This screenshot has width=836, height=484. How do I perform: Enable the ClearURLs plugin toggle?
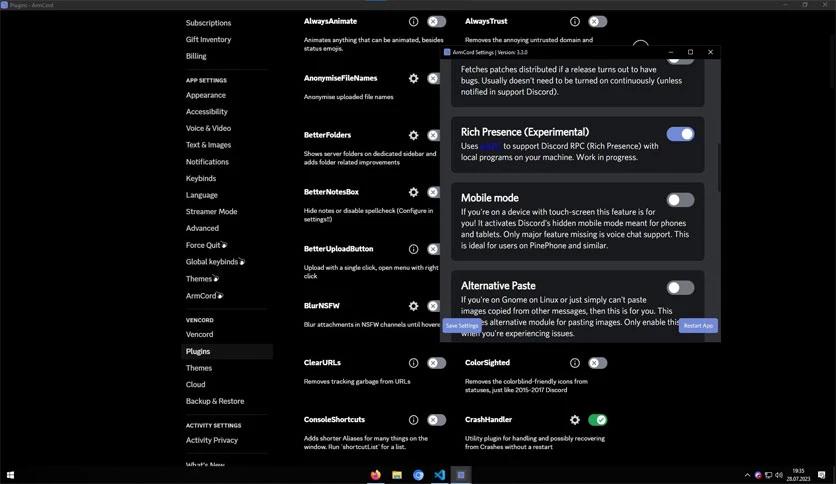pos(436,363)
